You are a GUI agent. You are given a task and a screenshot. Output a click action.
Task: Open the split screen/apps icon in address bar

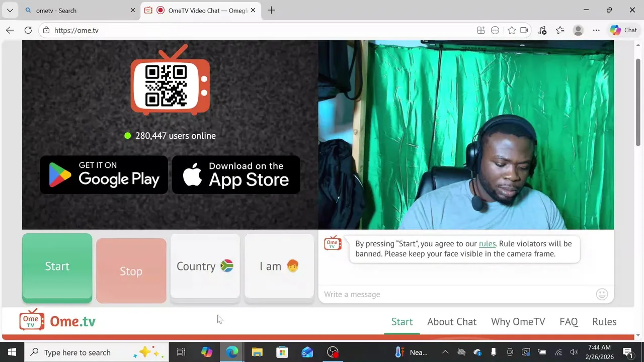481,30
